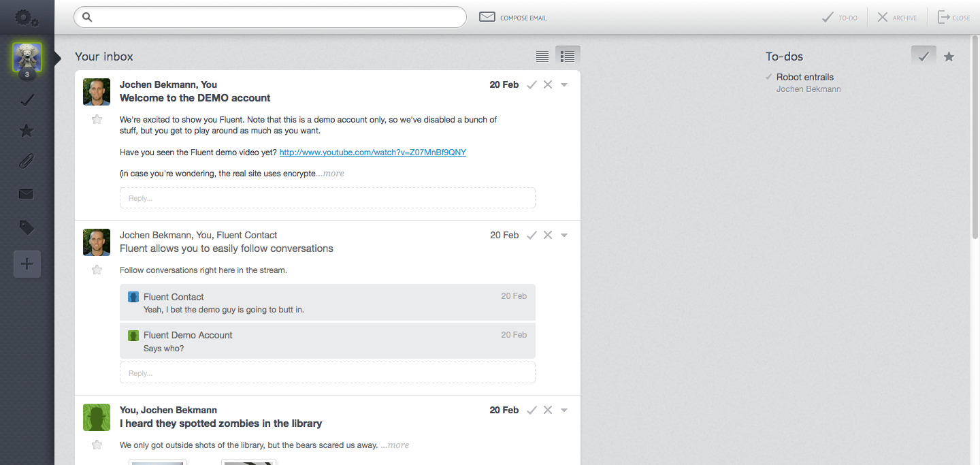Star the 'Fluent allows you' conversation

point(97,270)
